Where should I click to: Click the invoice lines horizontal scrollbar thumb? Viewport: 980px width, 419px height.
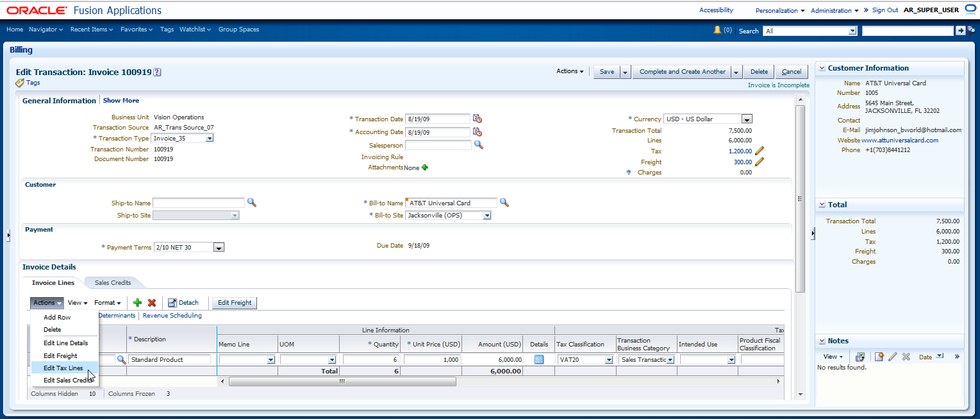coord(342,381)
